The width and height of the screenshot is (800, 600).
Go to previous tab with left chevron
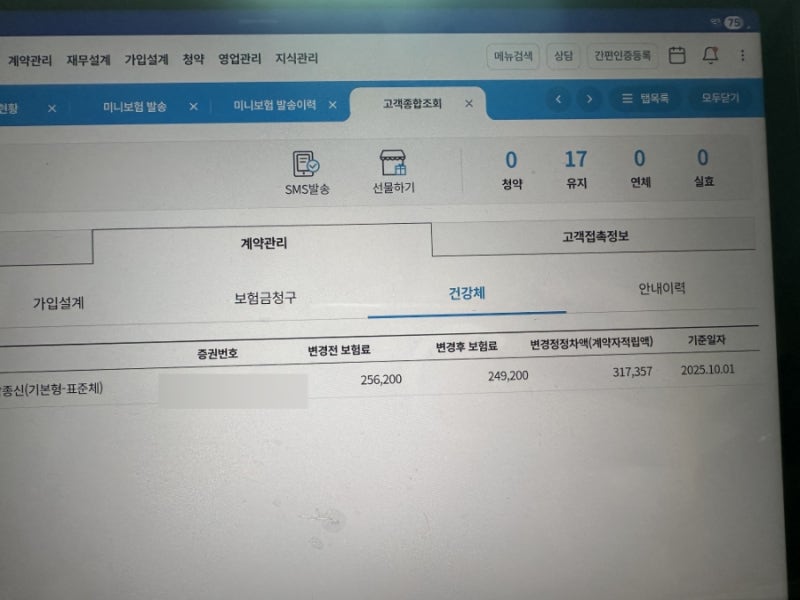tap(558, 99)
